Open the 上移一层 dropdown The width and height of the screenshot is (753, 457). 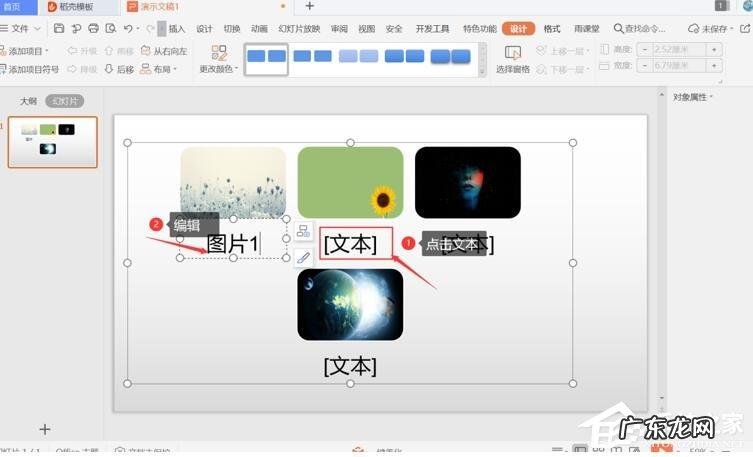563,51
